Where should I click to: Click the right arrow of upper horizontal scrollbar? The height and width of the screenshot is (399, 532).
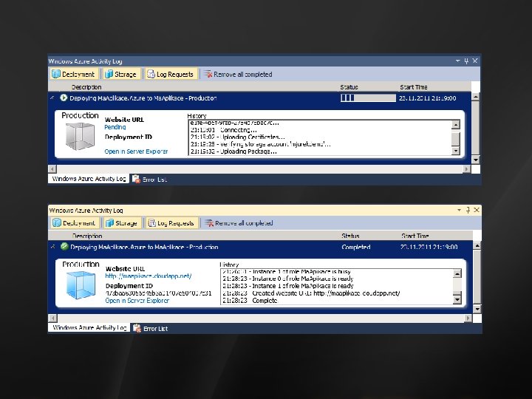pyautogui.click(x=466, y=168)
